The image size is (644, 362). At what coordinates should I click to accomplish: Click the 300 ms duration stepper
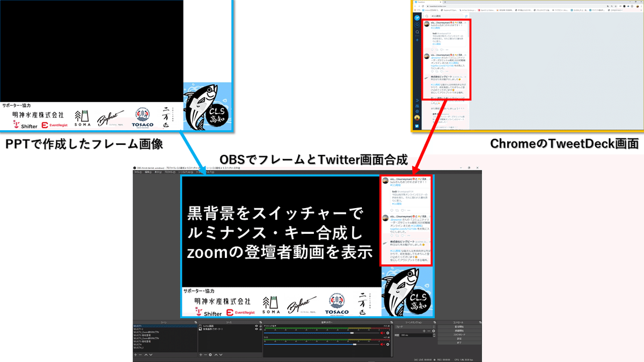434,335
